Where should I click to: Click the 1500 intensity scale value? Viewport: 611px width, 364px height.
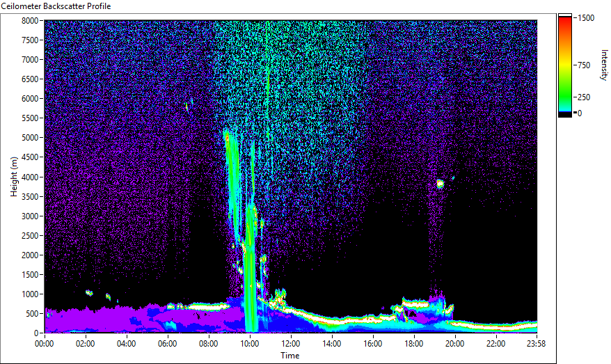(586, 18)
